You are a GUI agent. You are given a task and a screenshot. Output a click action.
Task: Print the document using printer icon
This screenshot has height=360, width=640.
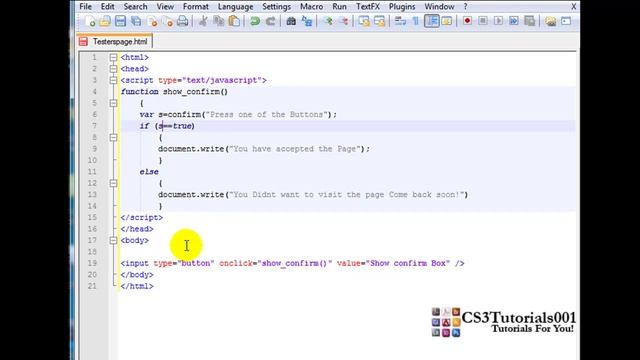tap(182, 21)
